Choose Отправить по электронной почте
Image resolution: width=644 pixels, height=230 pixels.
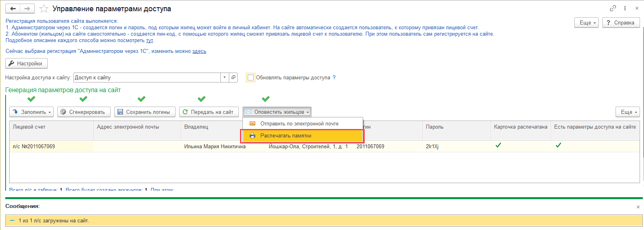(x=299, y=124)
